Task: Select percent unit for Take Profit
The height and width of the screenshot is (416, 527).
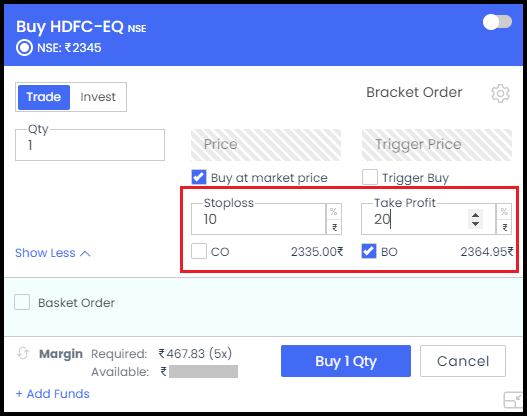Action: pyautogui.click(x=503, y=211)
